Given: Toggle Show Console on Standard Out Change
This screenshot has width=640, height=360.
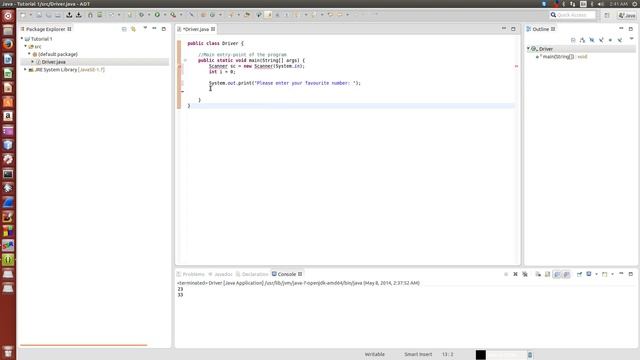Looking at the screenshot, I should 557,274.
